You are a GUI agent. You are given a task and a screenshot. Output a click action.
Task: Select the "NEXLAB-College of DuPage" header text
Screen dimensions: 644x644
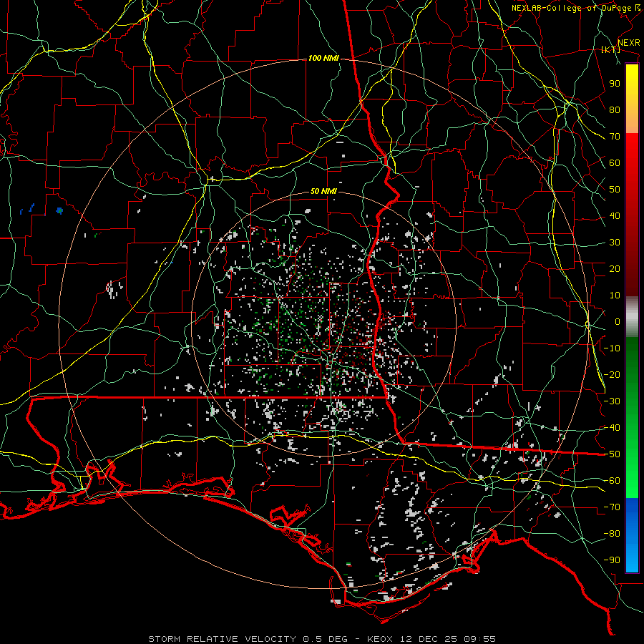pyautogui.click(x=571, y=8)
